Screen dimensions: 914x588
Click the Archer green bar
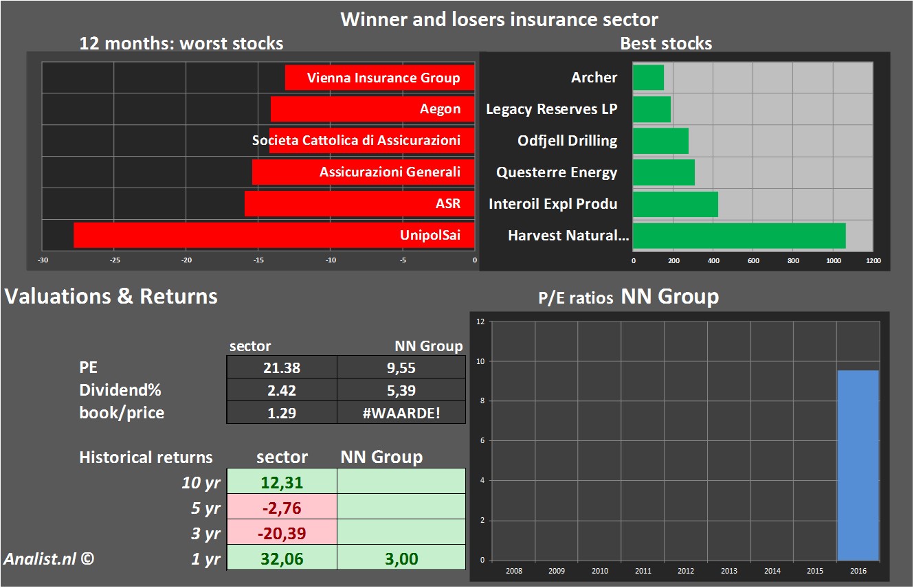pyautogui.click(x=648, y=78)
